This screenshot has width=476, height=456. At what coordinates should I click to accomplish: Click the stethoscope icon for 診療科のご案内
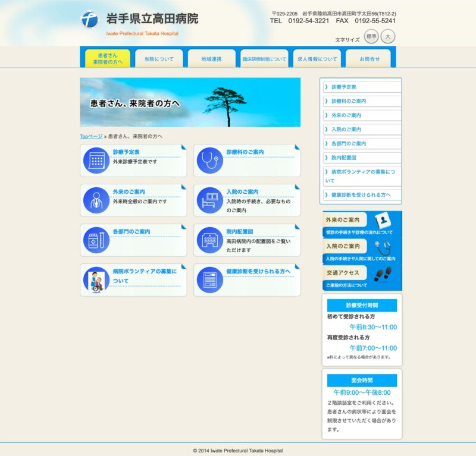pos(209,161)
